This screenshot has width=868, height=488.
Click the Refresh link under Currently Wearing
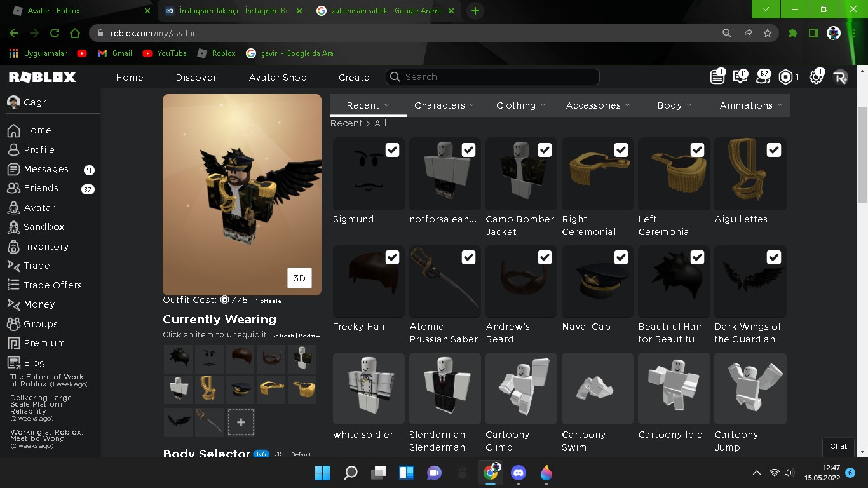click(x=283, y=335)
